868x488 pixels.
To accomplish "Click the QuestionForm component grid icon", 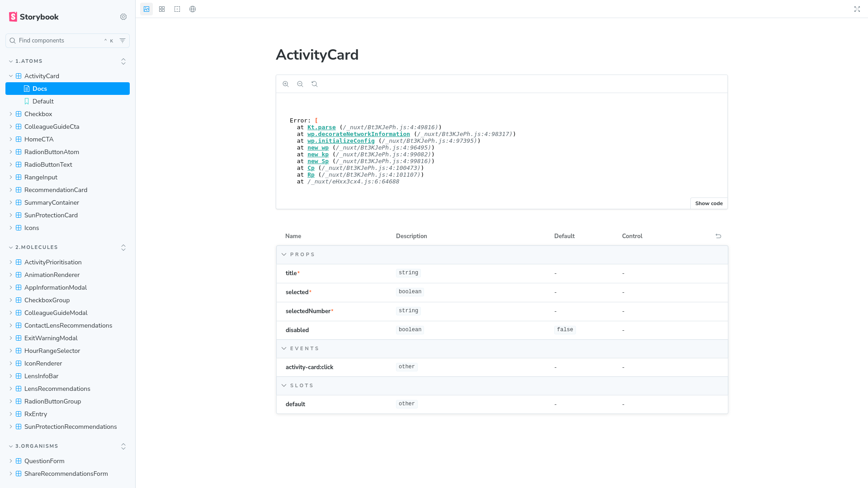I will coord(19,461).
